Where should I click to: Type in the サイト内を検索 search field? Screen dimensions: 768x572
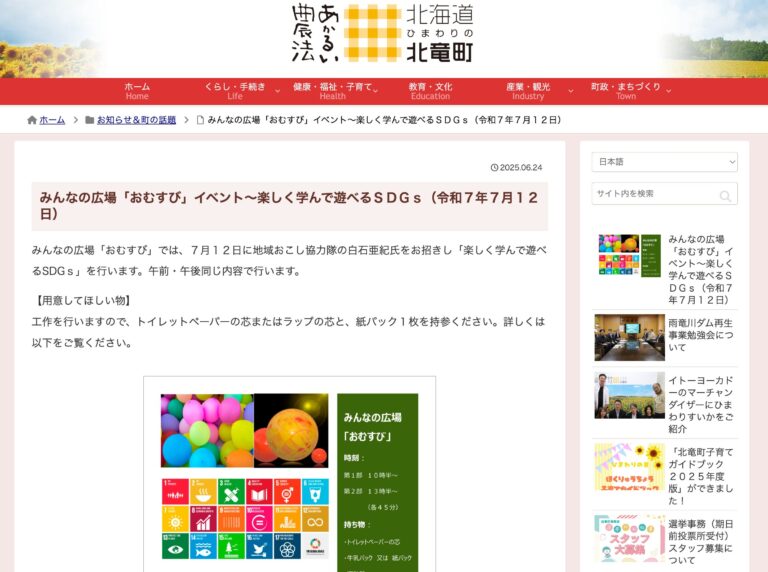tap(654, 194)
